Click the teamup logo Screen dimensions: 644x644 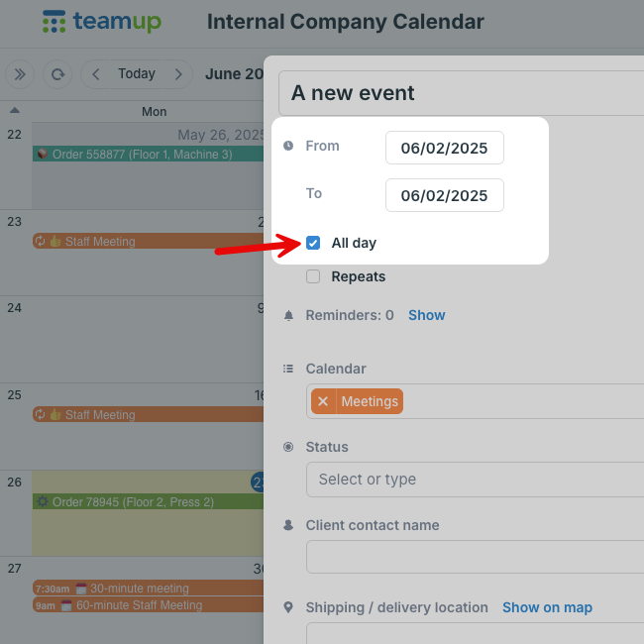(x=101, y=22)
